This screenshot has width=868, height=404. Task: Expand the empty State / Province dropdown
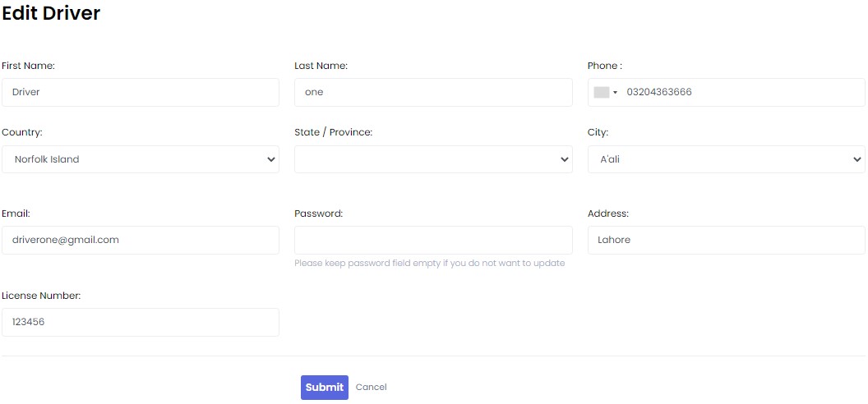point(433,159)
